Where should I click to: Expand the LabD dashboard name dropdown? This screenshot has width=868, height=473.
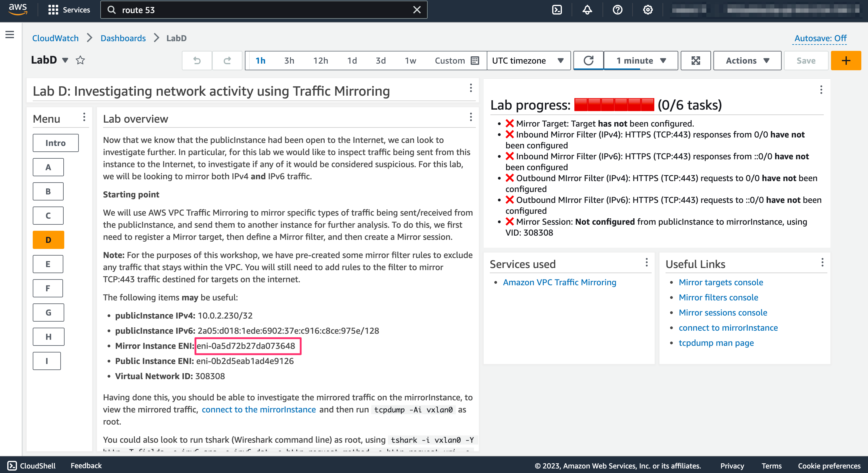[65, 60]
